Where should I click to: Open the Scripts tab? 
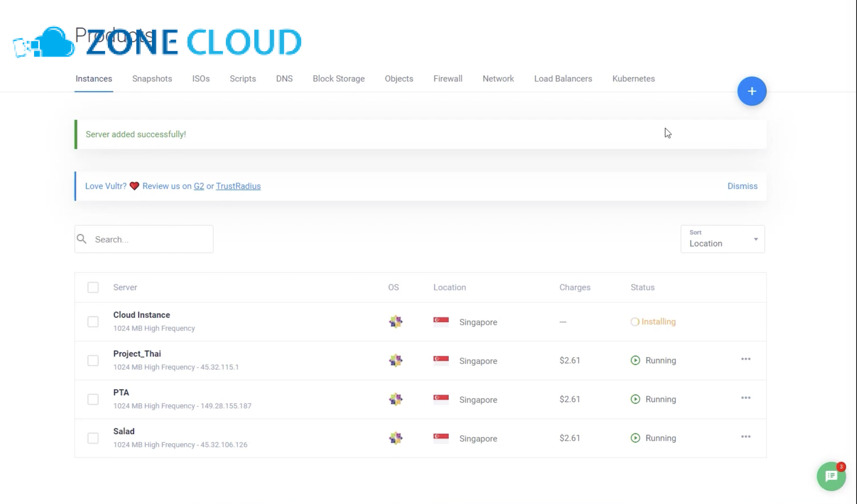pyautogui.click(x=243, y=79)
